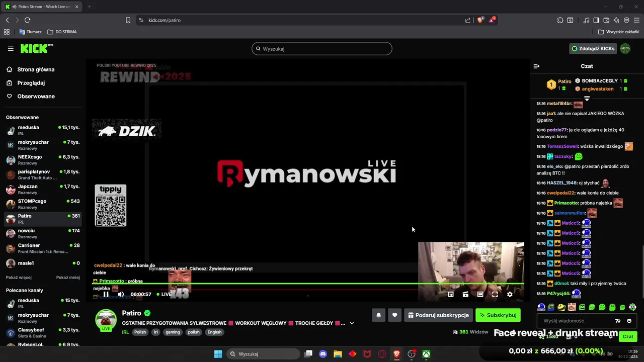Open DO STRIMA bookmarks folder
The width and height of the screenshot is (644, 362).
click(x=62, y=32)
